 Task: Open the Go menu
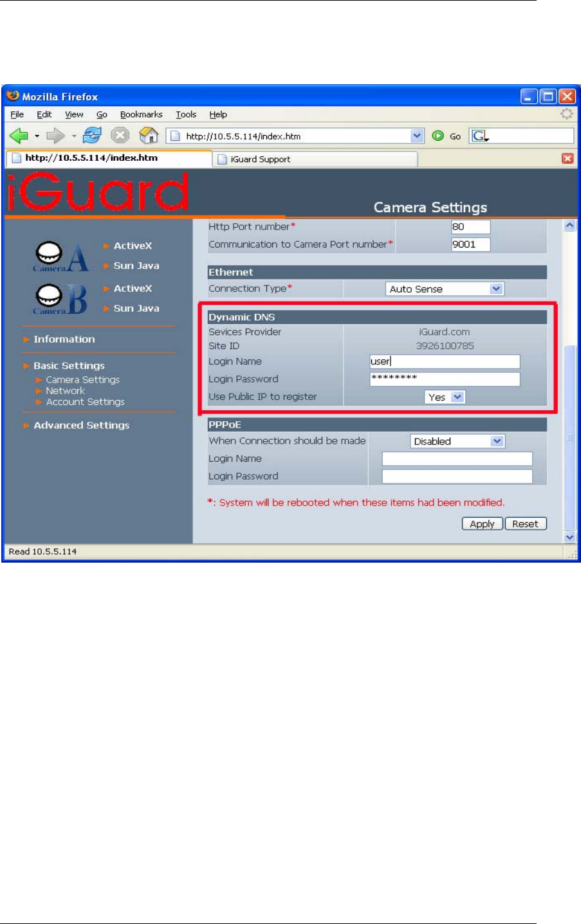tap(102, 114)
